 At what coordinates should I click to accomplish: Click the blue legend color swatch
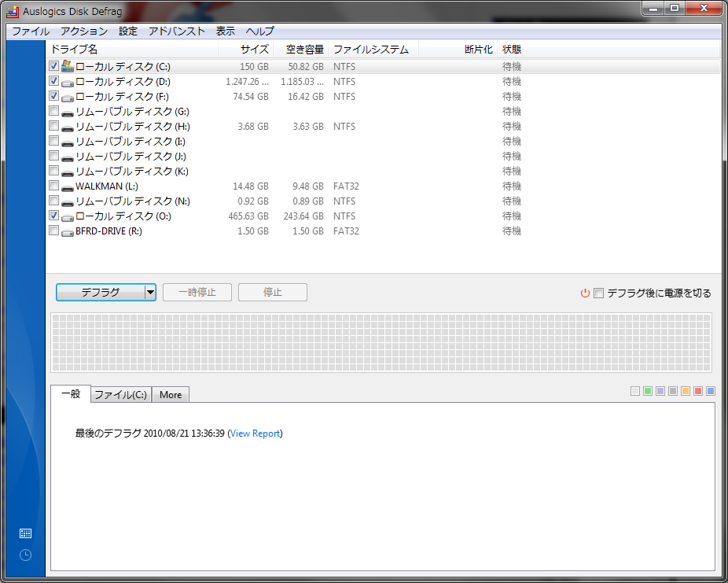point(711,391)
